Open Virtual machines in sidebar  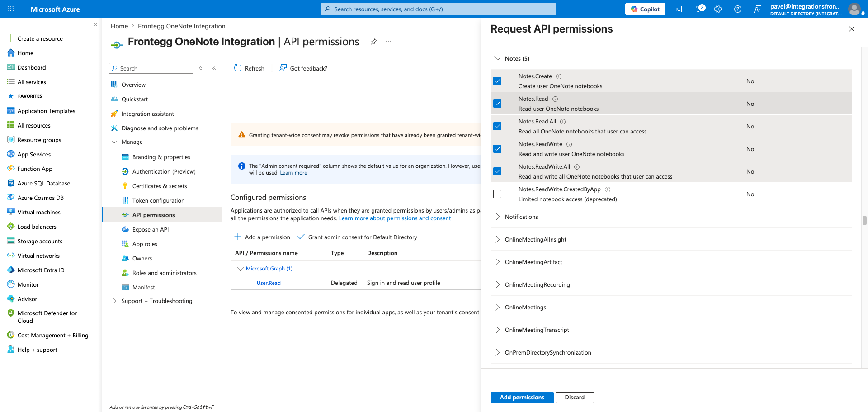point(39,212)
